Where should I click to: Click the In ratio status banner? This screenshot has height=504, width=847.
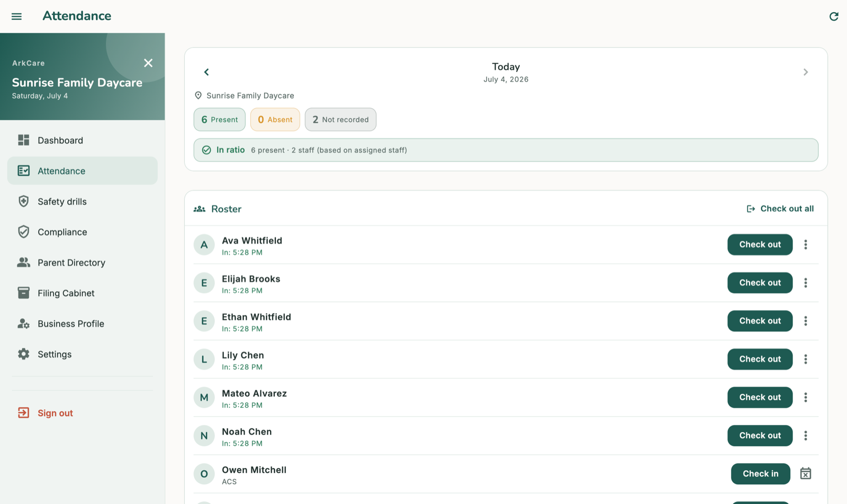[506, 150]
